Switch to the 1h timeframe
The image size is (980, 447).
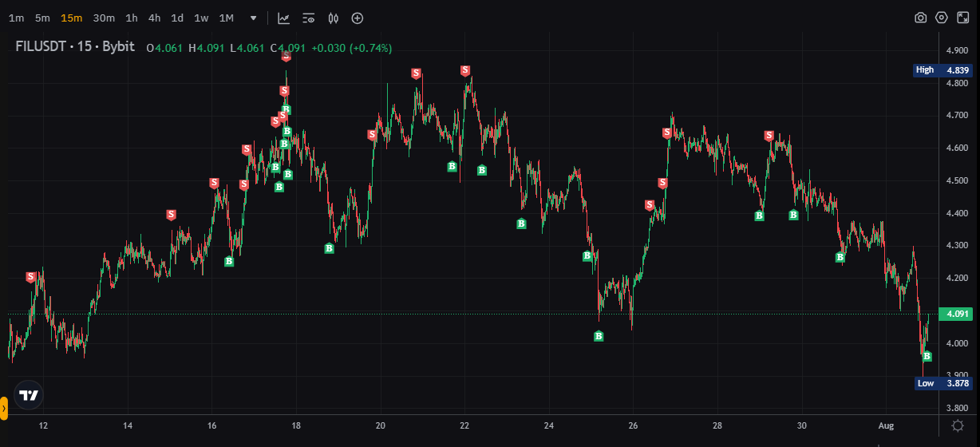tap(132, 18)
